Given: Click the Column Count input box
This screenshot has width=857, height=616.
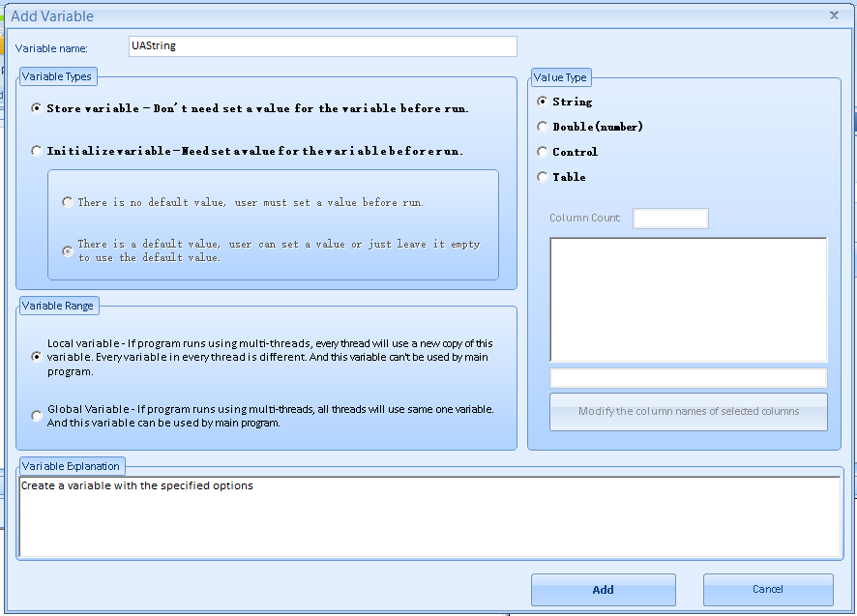Looking at the screenshot, I should pyautogui.click(x=670, y=219).
